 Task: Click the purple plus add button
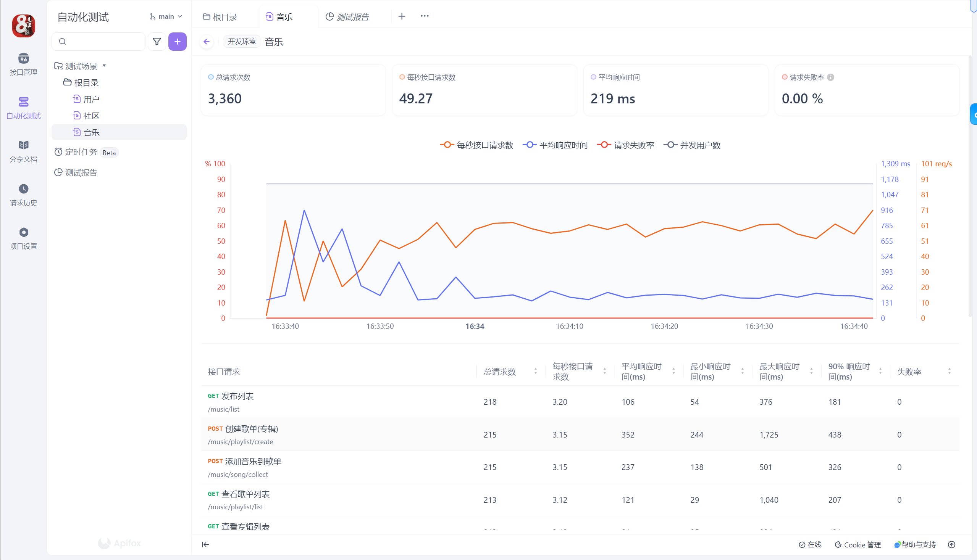[177, 42]
